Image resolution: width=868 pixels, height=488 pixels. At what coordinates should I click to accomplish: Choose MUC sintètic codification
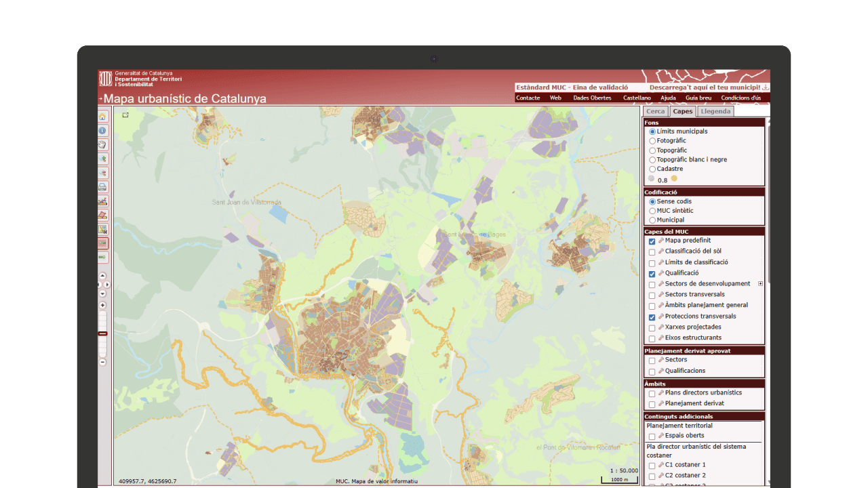click(652, 211)
